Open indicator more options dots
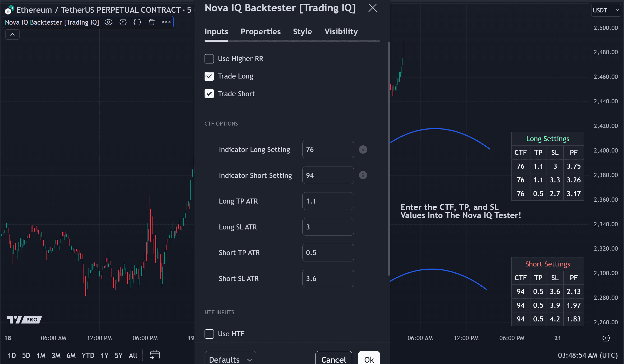 click(166, 22)
